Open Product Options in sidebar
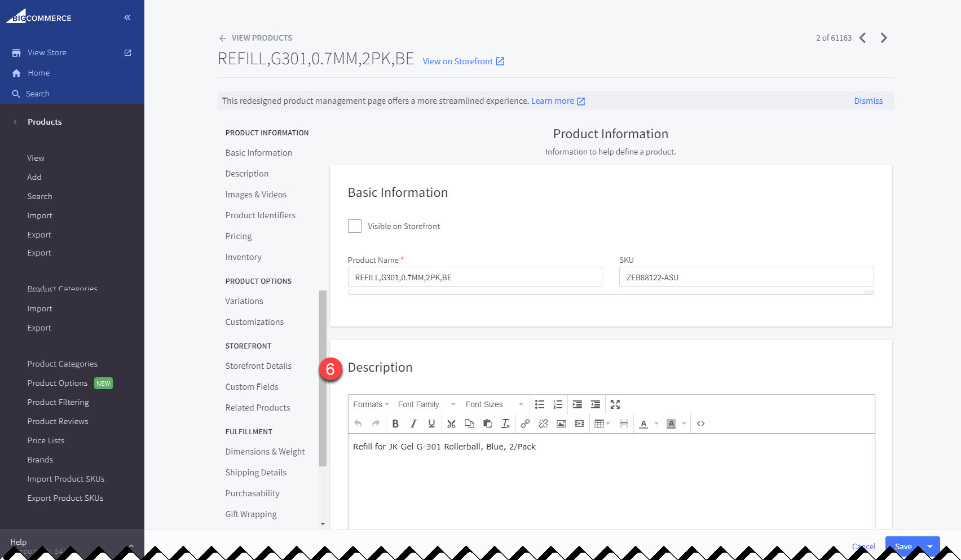961x560 pixels. click(x=57, y=383)
